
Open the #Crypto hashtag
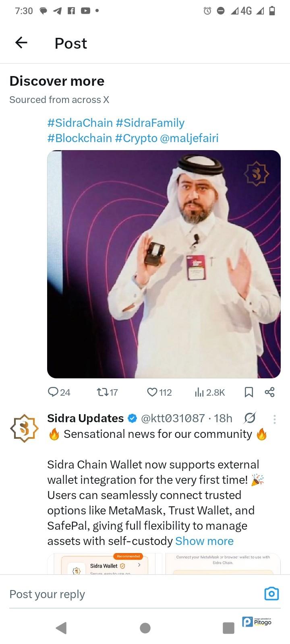[x=136, y=138]
